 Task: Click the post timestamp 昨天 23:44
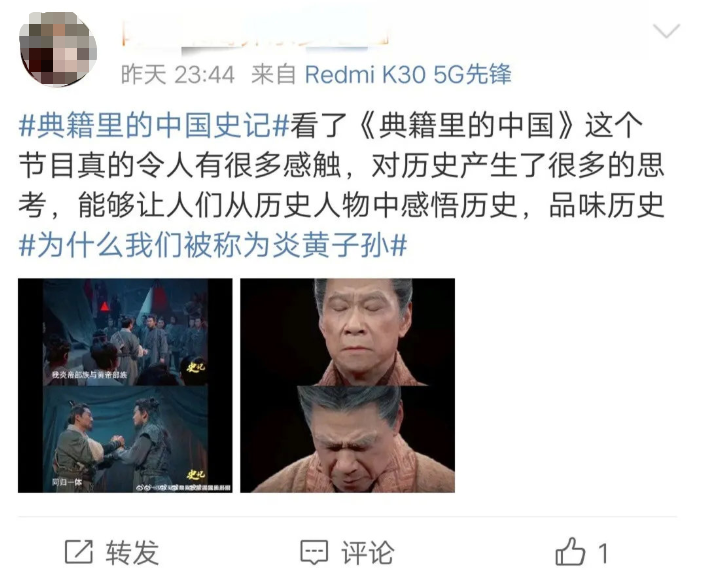point(178,74)
